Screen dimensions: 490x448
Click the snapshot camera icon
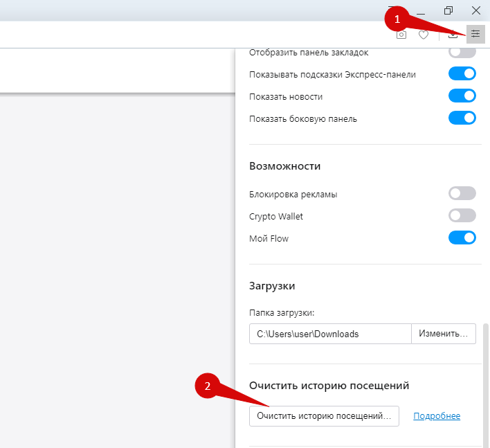coord(401,35)
